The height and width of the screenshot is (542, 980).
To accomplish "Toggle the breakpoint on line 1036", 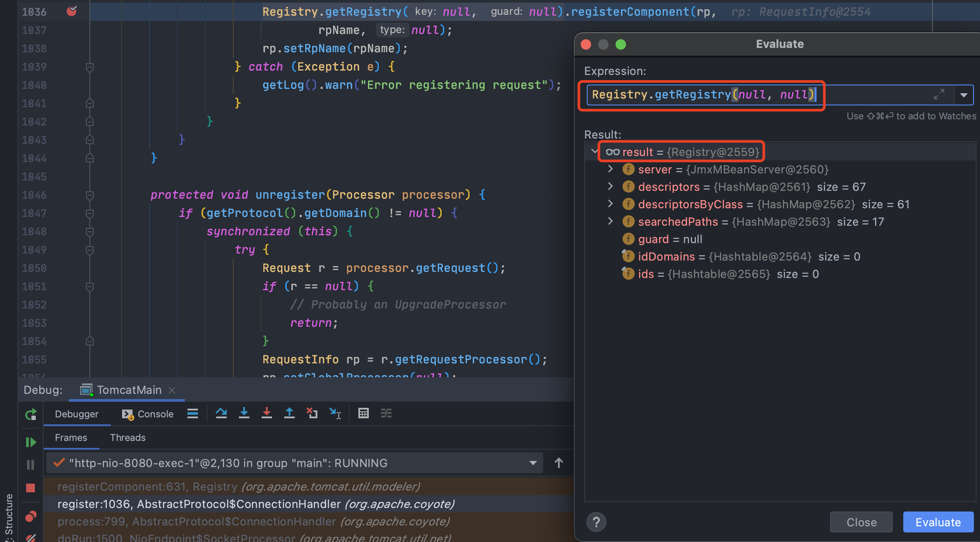I will coord(72,11).
